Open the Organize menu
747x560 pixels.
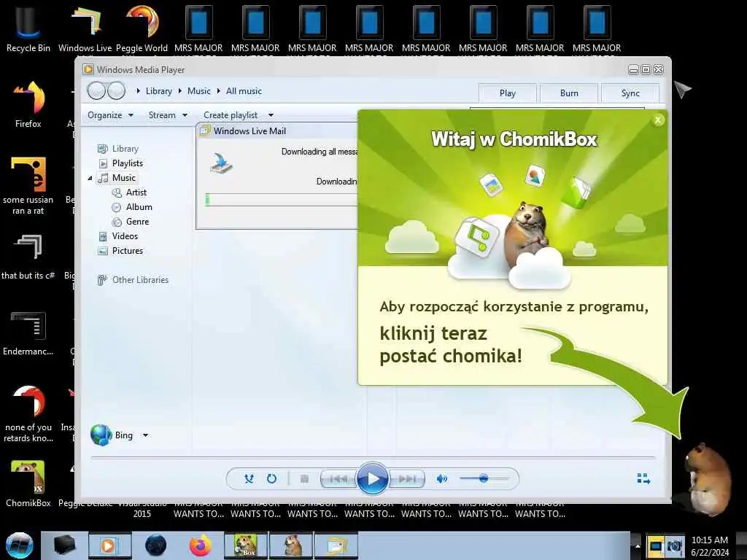(110, 115)
